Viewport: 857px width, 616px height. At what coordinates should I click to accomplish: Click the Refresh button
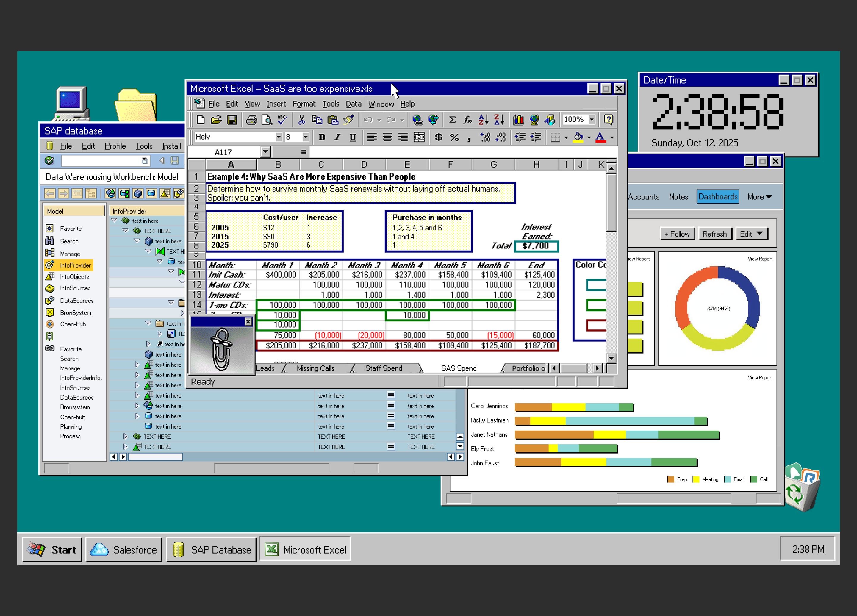pyautogui.click(x=714, y=234)
